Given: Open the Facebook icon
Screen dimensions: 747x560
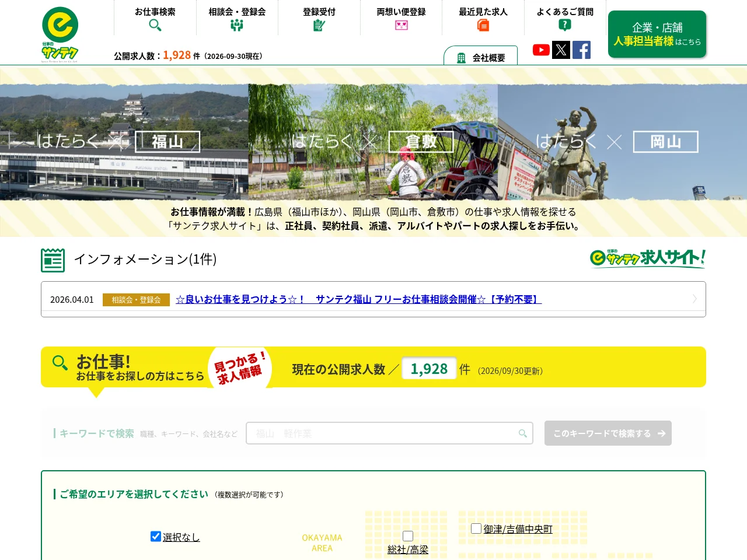Looking at the screenshot, I should click(581, 50).
